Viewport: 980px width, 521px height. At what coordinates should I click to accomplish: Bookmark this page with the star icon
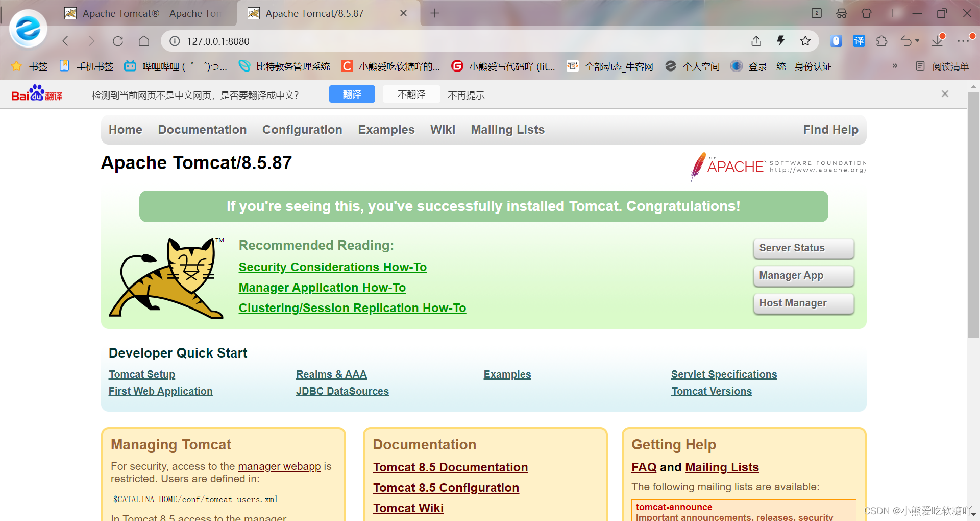coord(805,41)
